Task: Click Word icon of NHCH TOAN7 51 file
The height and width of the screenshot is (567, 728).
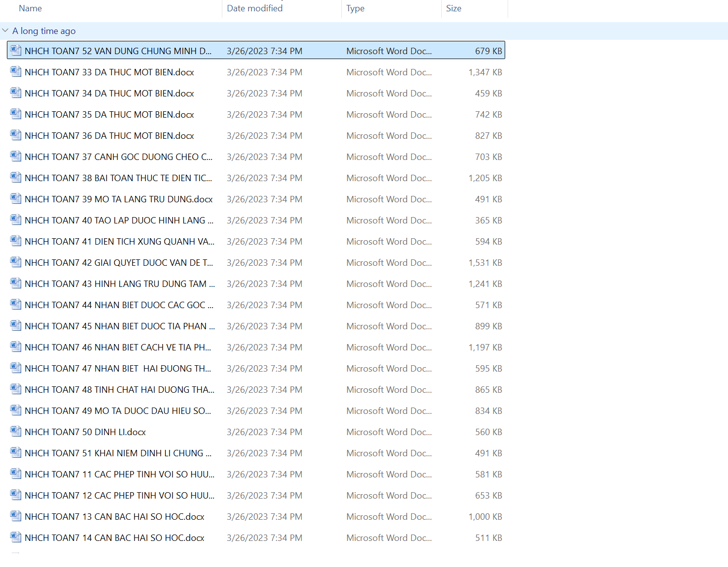Action: tap(16, 452)
